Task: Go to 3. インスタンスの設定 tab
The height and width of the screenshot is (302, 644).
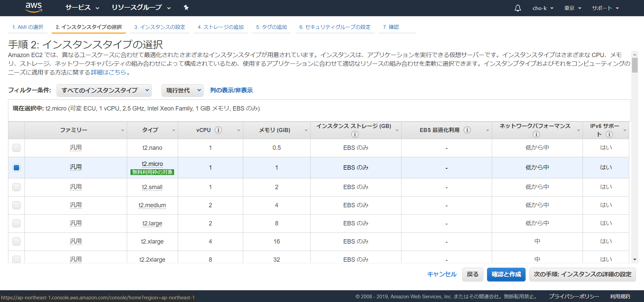Action: coord(160,27)
